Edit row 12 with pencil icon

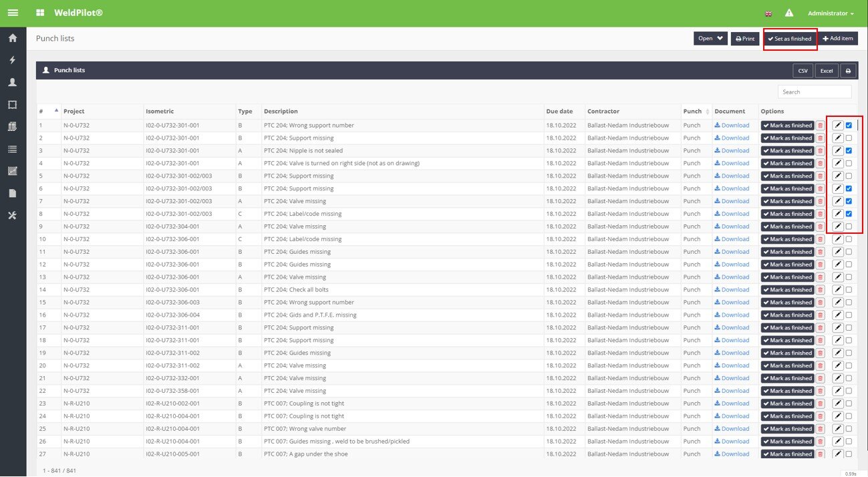coord(837,265)
